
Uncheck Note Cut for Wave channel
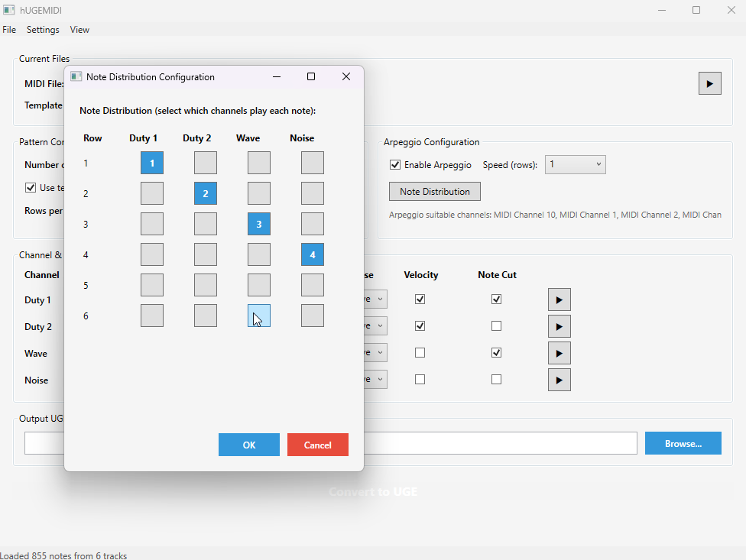(x=496, y=353)
